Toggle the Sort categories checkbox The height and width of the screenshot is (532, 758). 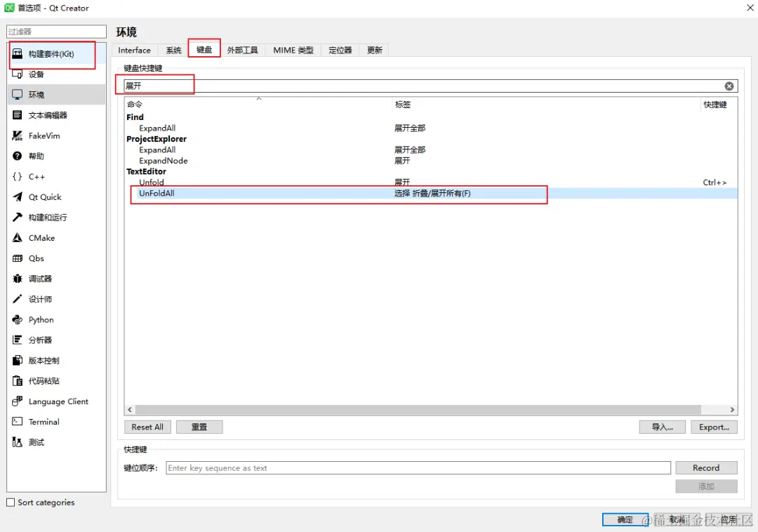(11, 503)
